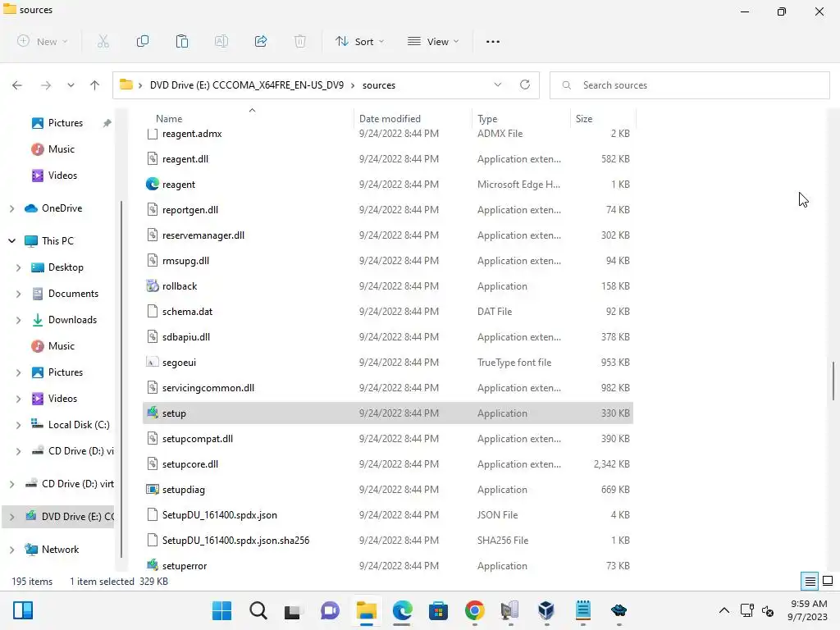
Task: Expand the OneDrive tree node
Action: coord(11,208)
